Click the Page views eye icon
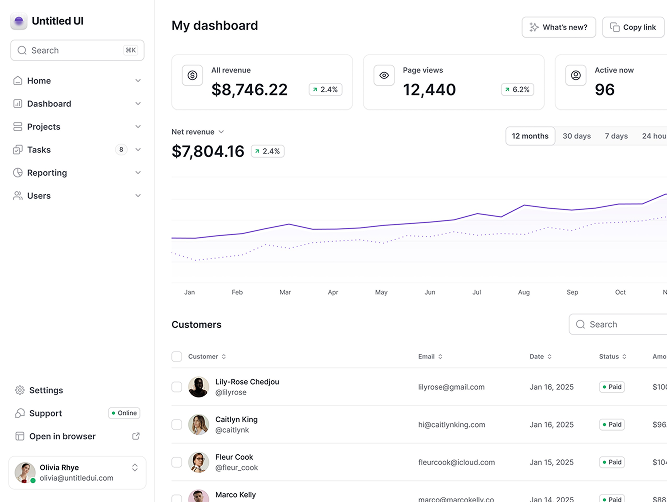 (x=384, y=75)
